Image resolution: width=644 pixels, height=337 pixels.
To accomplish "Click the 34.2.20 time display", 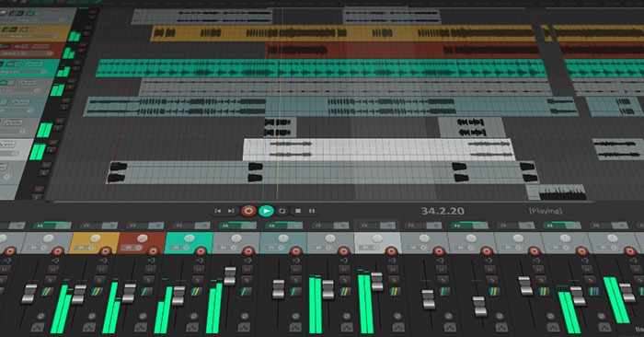I will pyautogui.click(x=443, y=211).
